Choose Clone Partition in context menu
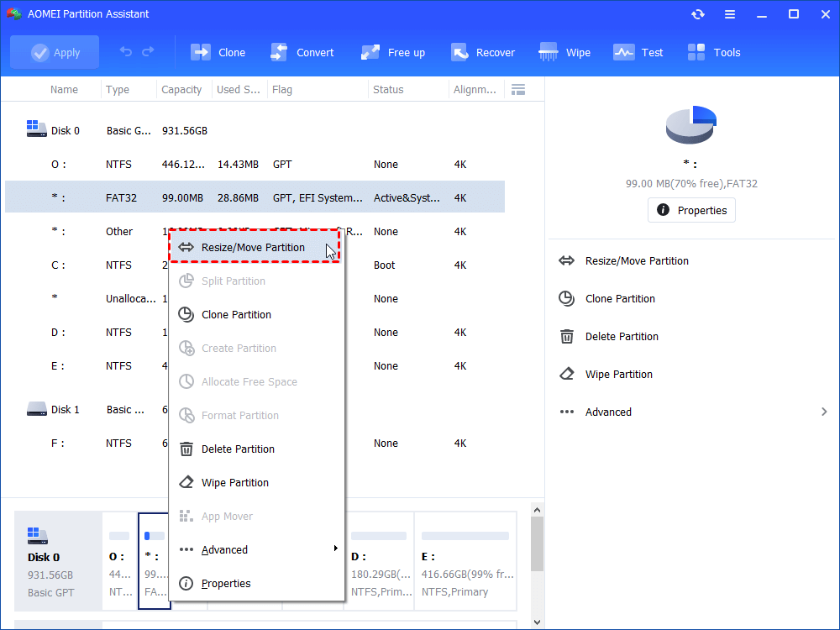This screenshot has height=630, width=840. 256,314
